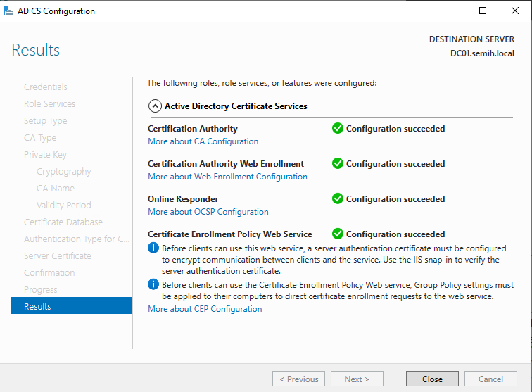The image size is (532, 392).
Task: Click Certification Authority green success checkmark icon
Action: pos(338,129)
